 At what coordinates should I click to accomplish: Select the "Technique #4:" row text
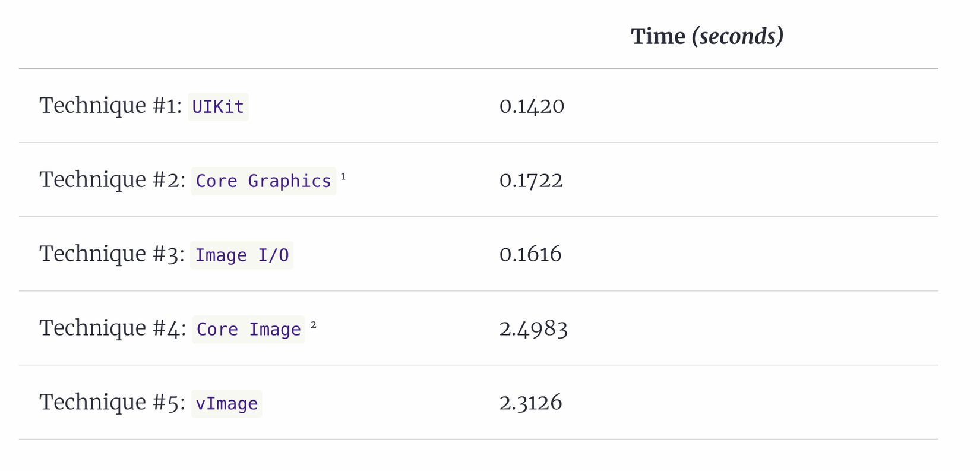point(113,328)
